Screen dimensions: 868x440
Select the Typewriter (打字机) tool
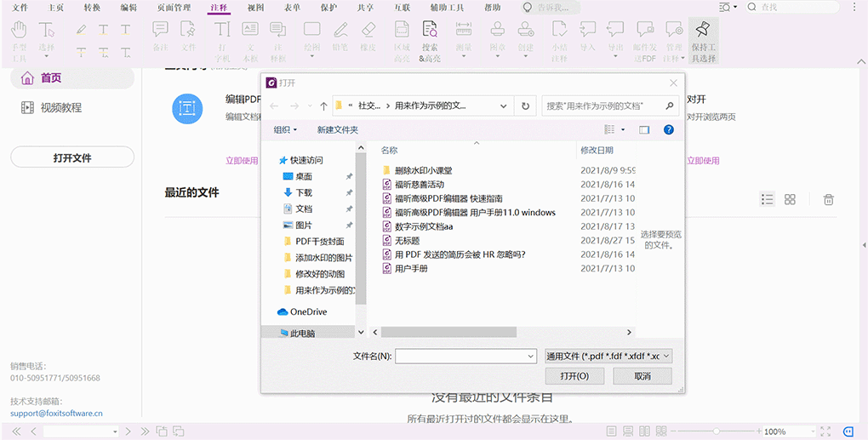point(223,40)
